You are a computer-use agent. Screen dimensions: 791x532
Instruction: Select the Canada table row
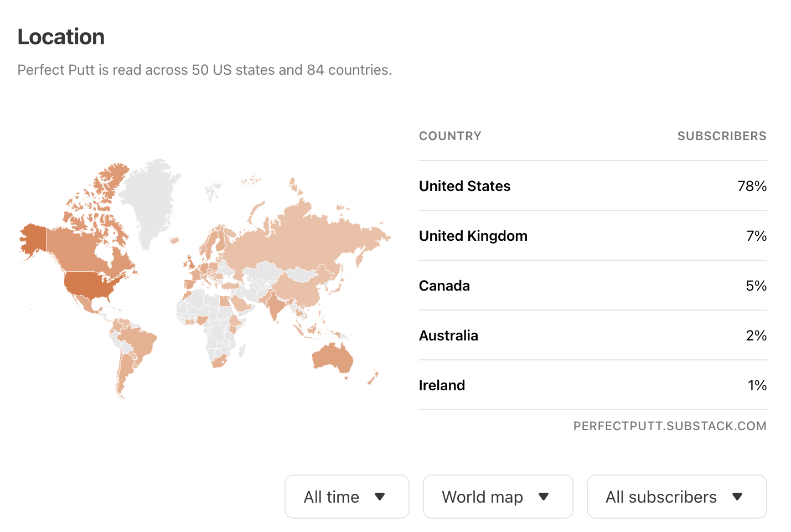(592, 286)
